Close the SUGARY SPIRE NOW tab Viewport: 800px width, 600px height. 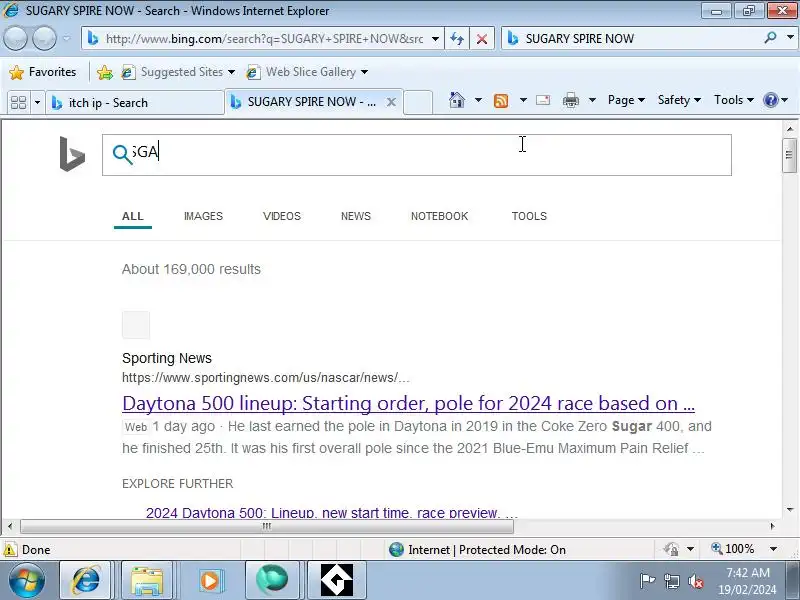pyautogui.click(x=391, y=102)
